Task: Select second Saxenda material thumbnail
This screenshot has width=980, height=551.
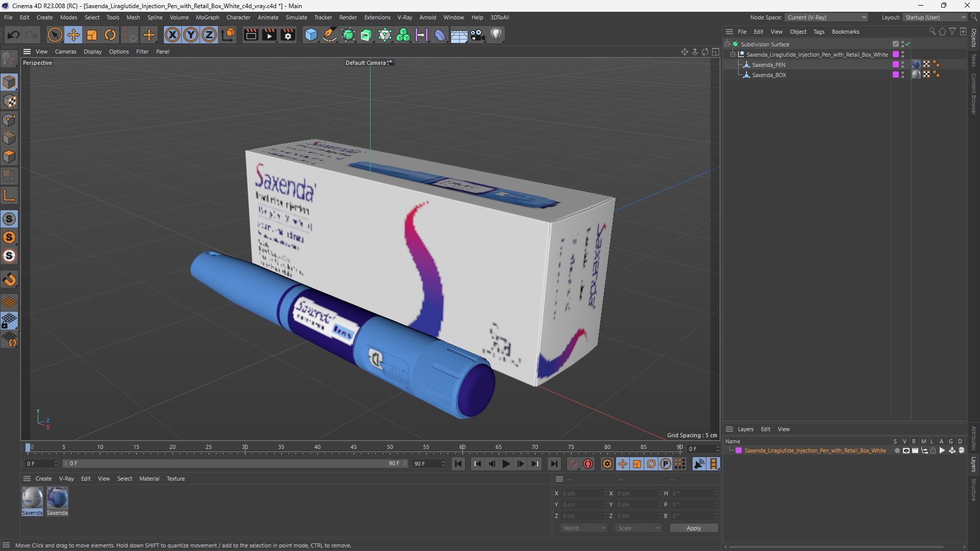Action: click(x=57, y=497)
